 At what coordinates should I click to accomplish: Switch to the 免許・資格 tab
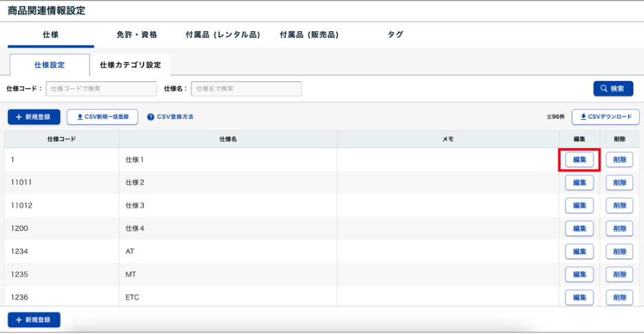tap(136, 34)
